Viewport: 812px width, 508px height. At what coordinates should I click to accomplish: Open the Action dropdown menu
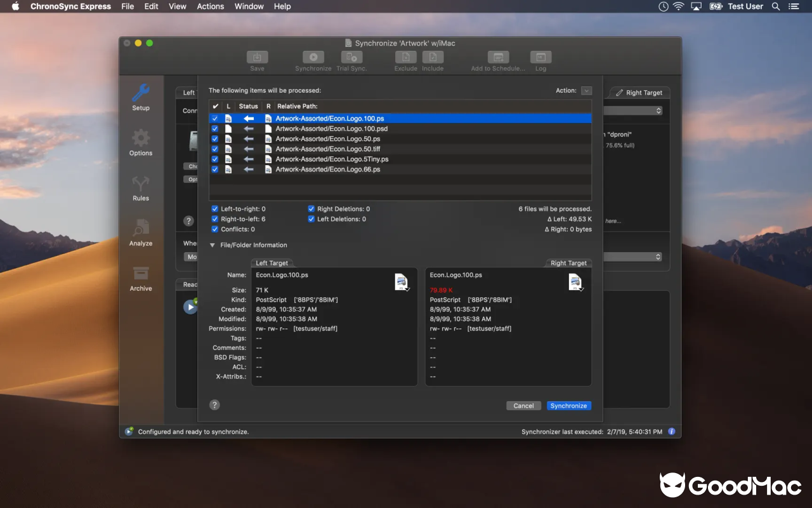(x=586, y=90)
